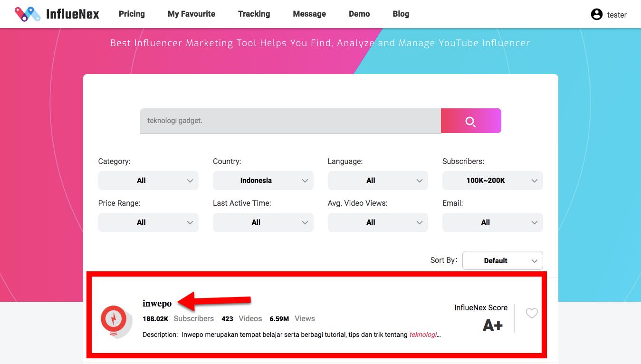
Task: Select the 188.02K Subscribers count
Action: tap(178, 318)
